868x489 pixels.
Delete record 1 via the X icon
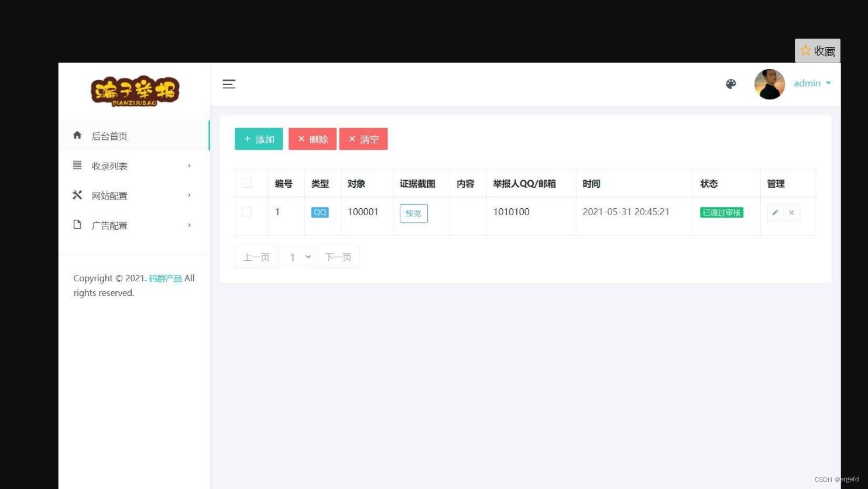point(791,212)
